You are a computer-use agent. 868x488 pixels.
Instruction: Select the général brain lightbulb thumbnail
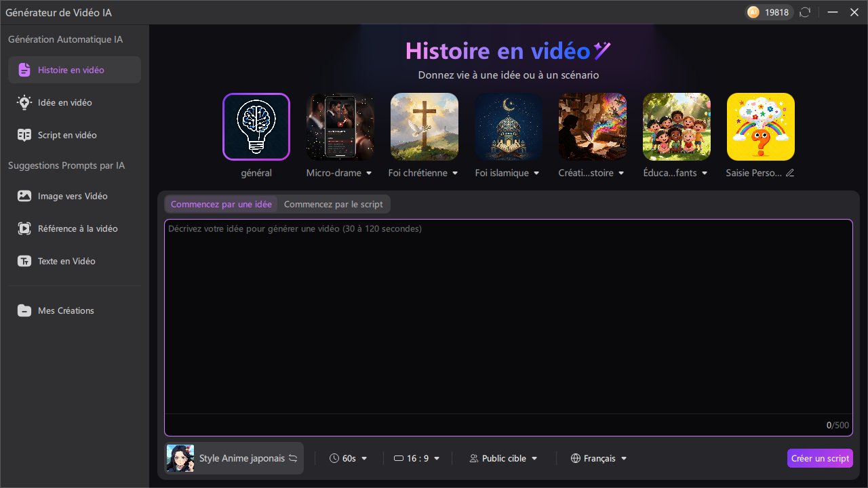click(x=256, y=127)
